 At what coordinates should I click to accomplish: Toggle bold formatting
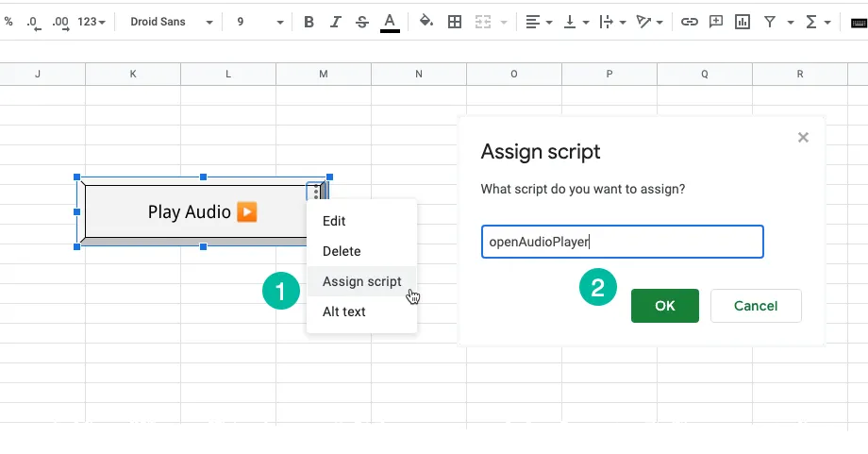[309, 22]
